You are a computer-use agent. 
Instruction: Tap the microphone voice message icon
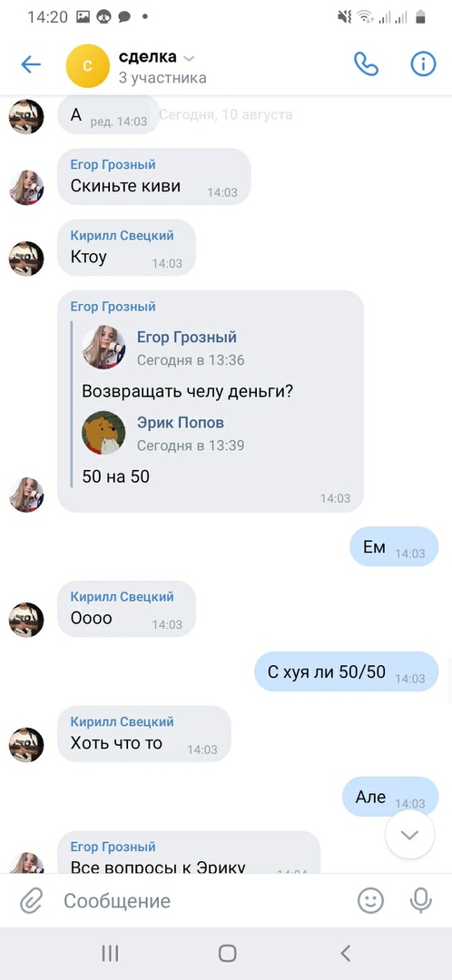click(x=421, y=901)
